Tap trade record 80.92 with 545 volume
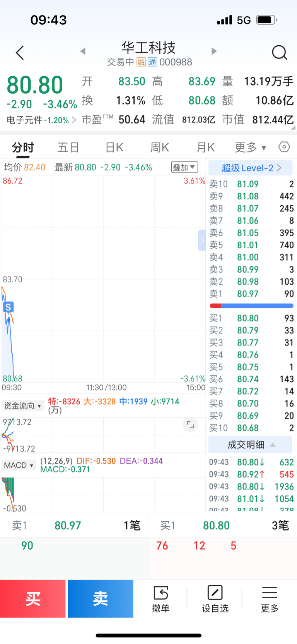 pos(251,474)
